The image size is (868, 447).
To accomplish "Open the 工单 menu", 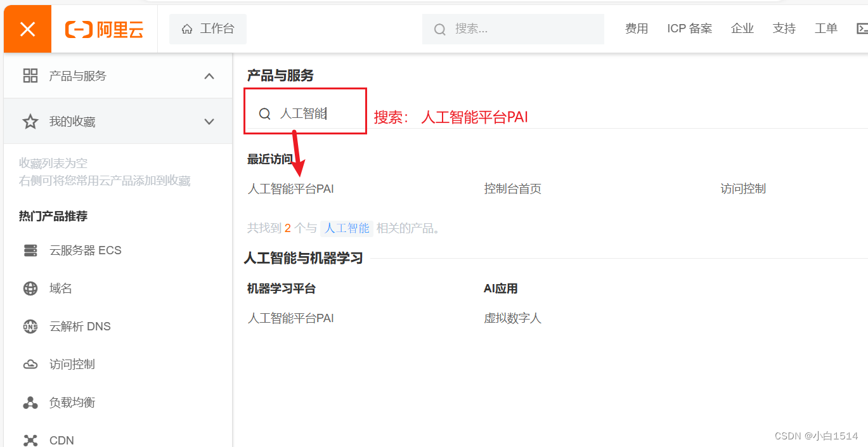I will 826,29.
